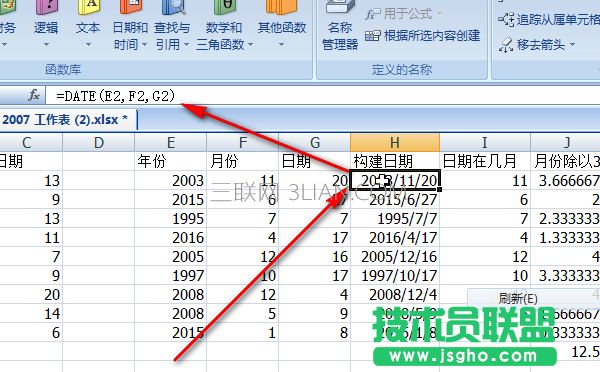Click the 月份 header cell
Viewport: 600px width, 372px height.
243,161
